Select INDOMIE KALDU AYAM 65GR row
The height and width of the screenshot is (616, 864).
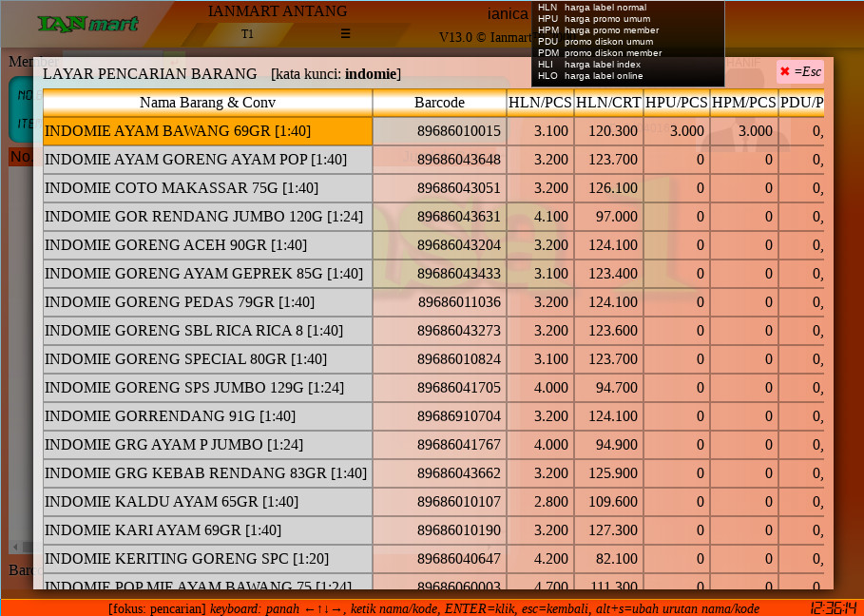point(207,502)
